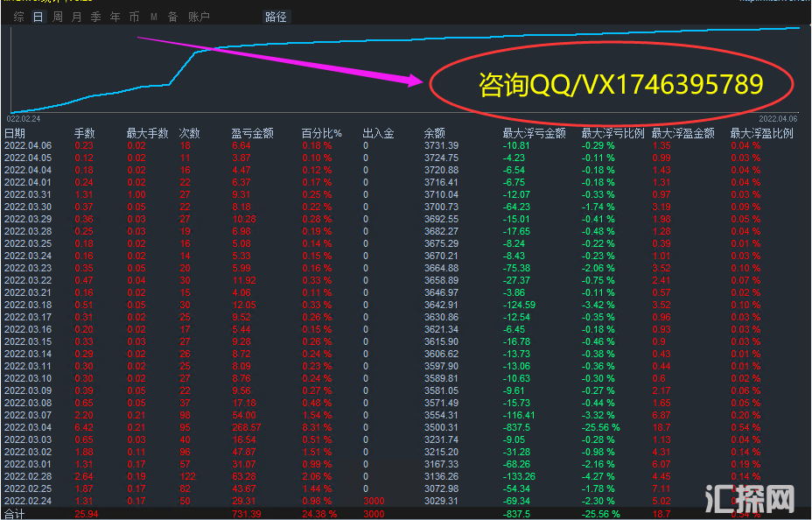Switch to the 综 summary tab
The image size is (812, 520).
19,18
